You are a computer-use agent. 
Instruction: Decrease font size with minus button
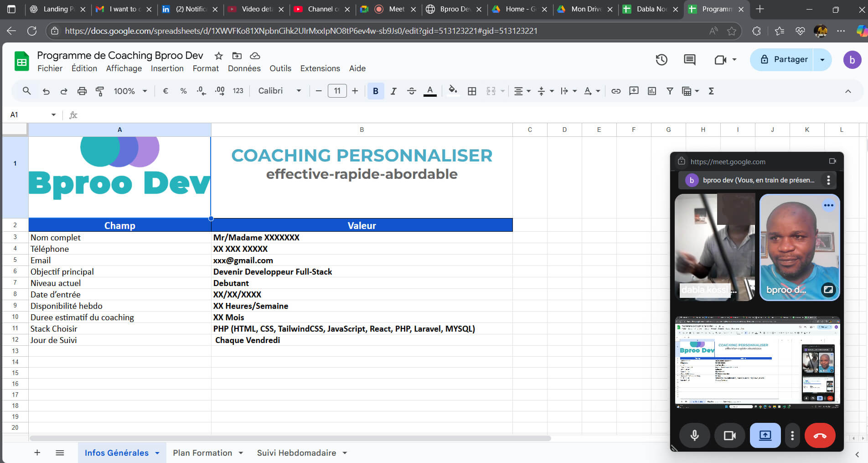pyautogui.click(x=319, y=91)
